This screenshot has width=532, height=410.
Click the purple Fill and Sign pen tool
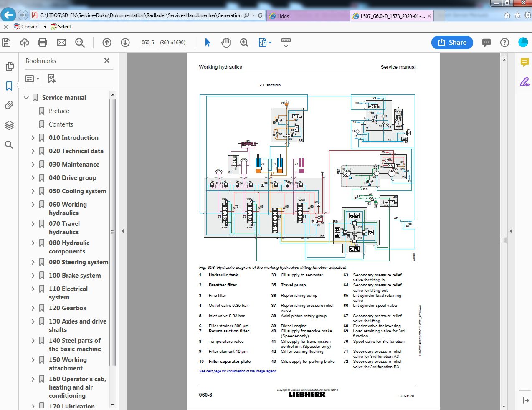click(x=524, y=81)
